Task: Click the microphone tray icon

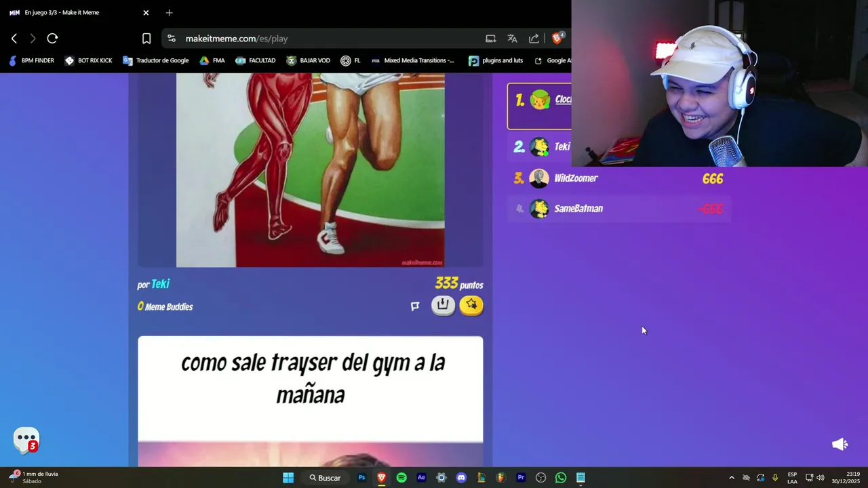Action: pyautogui.click(x=775, y=478)
